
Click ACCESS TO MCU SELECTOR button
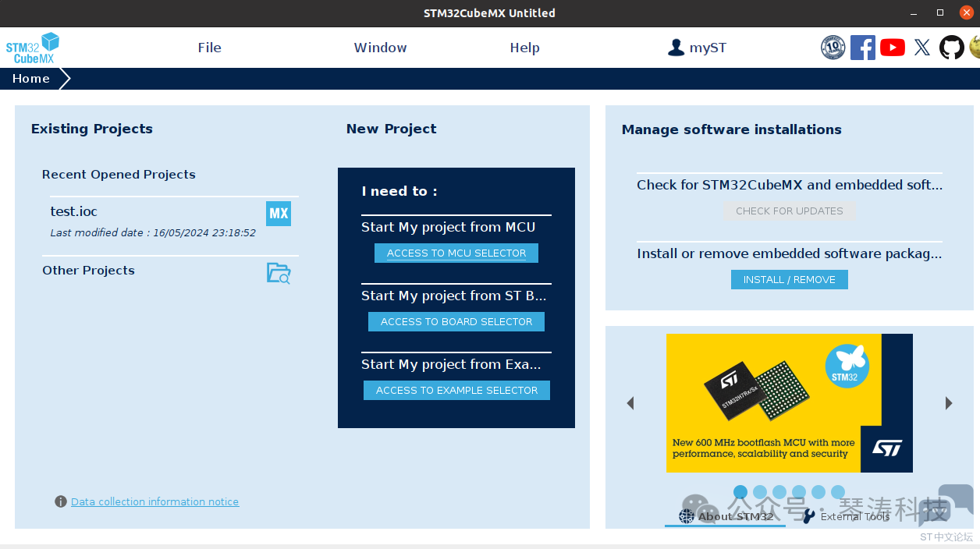[456, 253]
